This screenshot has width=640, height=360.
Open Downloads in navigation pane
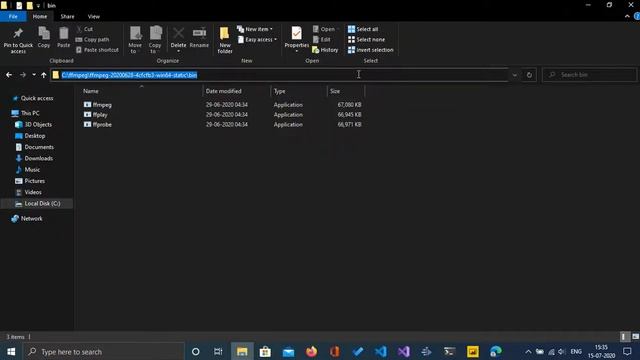(38, 158)
